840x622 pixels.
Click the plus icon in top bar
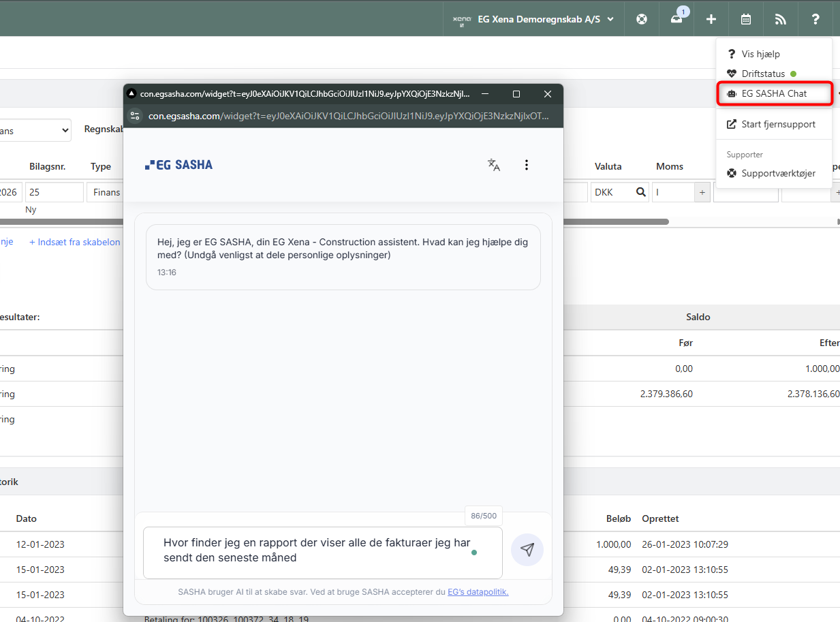click(711, 19)
